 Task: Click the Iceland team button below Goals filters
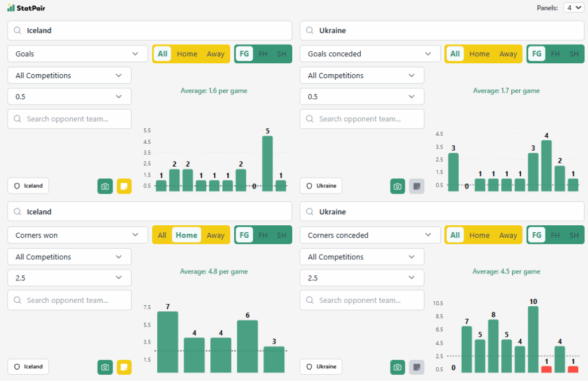pyautogui.click(x=28, y=186)
